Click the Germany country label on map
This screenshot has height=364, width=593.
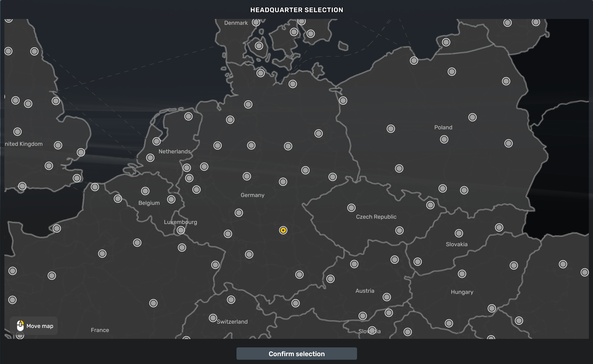(252, 195)
